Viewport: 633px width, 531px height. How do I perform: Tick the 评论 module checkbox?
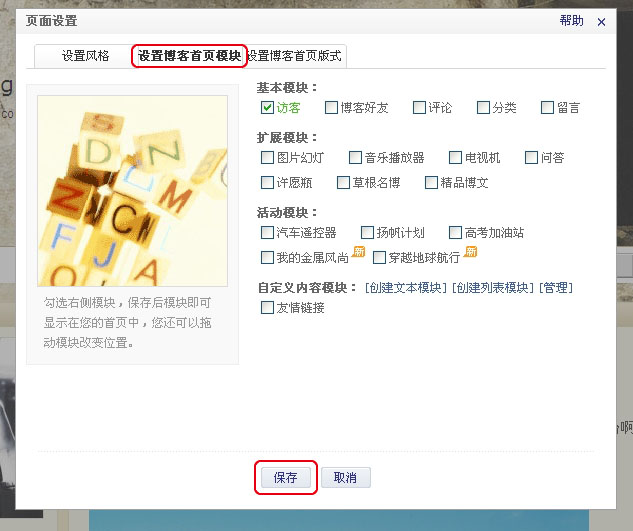coord(419,108)
